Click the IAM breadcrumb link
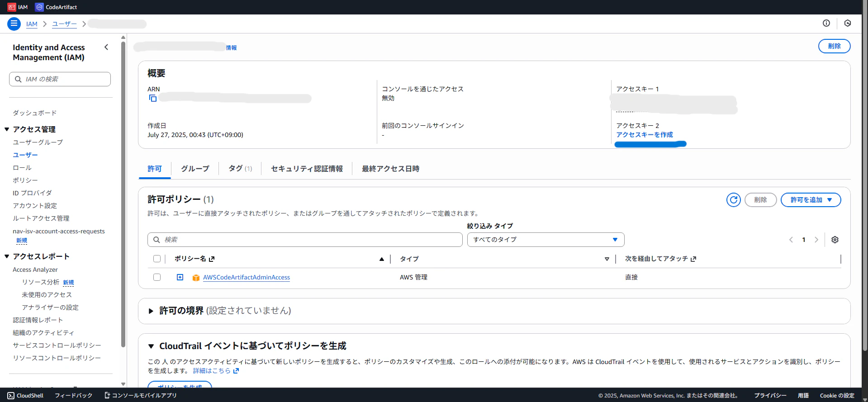 tap(32, 24)
